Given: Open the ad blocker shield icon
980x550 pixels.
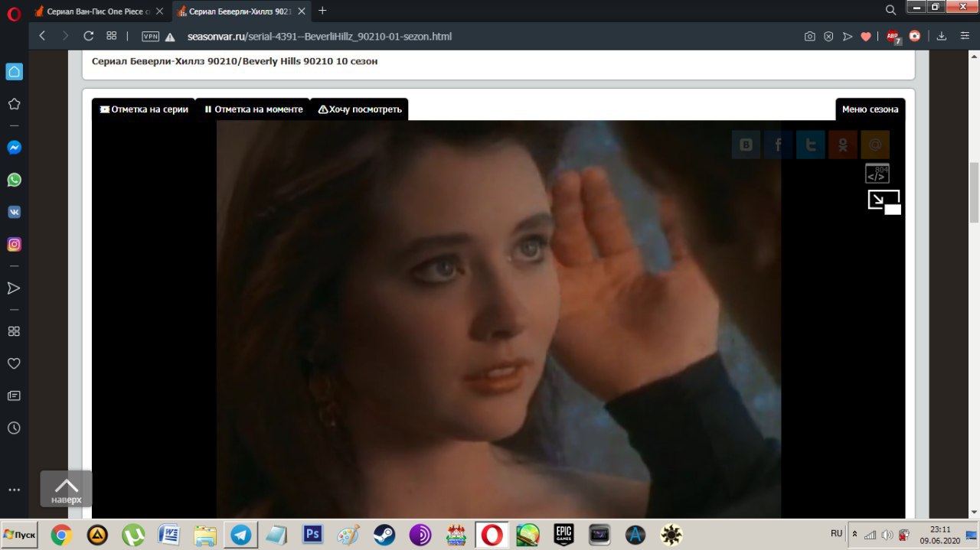Looking at the screenshot, I should [828, 36].
